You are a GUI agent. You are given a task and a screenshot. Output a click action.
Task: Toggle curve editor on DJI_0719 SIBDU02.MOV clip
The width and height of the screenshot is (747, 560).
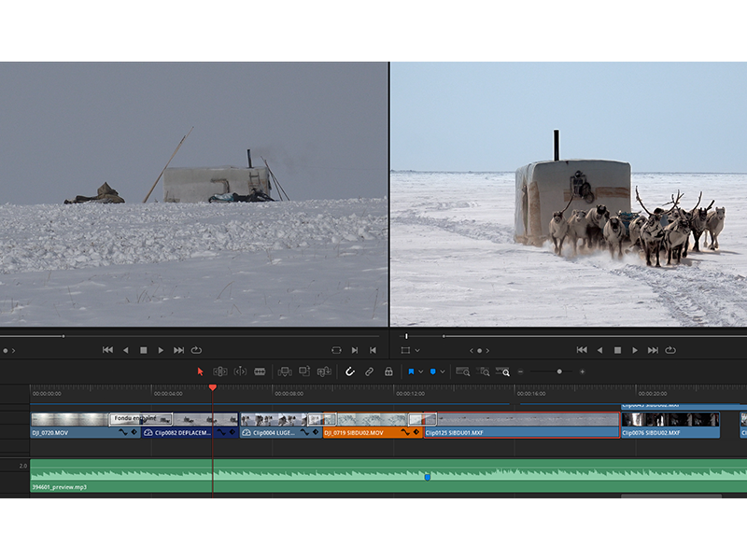[x=405, y=432]
